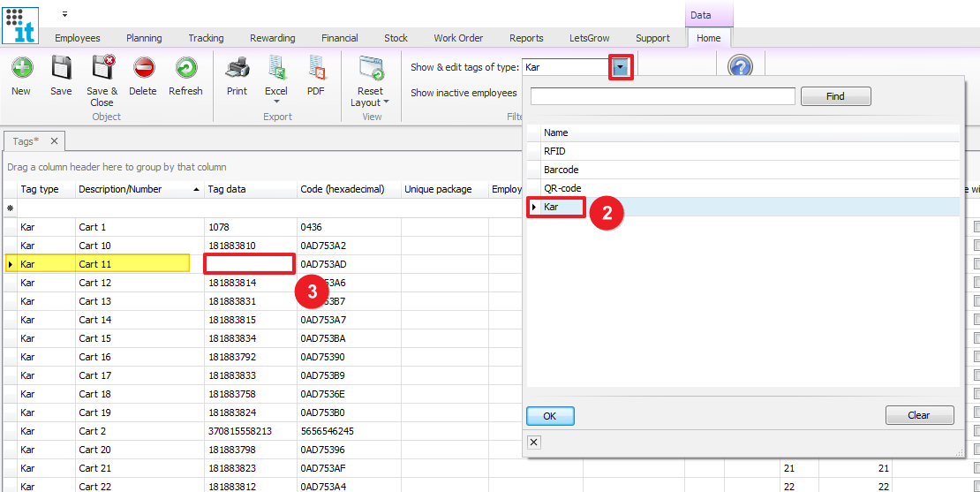
Task: Sort popup list by Name header
Action: click(x=750, y=132)
